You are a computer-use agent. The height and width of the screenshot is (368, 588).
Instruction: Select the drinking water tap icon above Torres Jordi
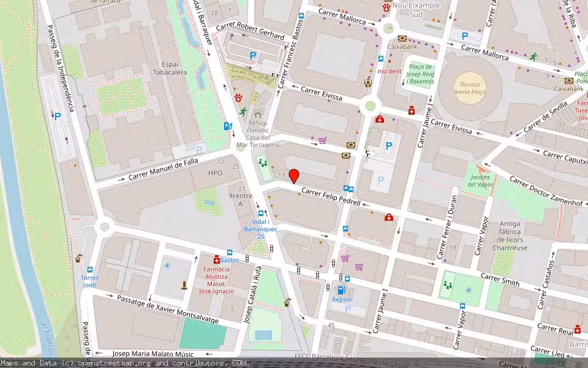tap(78, 259)
